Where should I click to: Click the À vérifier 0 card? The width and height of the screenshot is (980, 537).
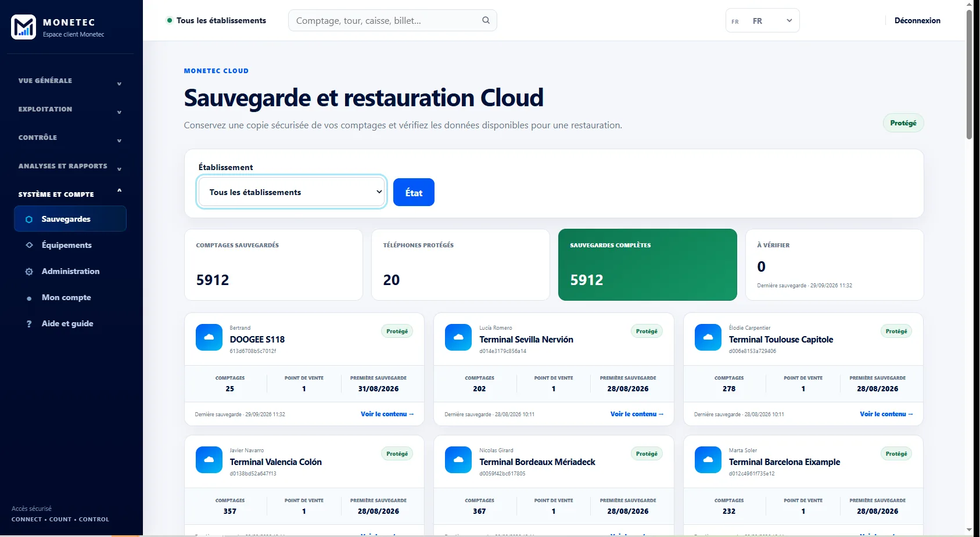click(x=834, y=265)
